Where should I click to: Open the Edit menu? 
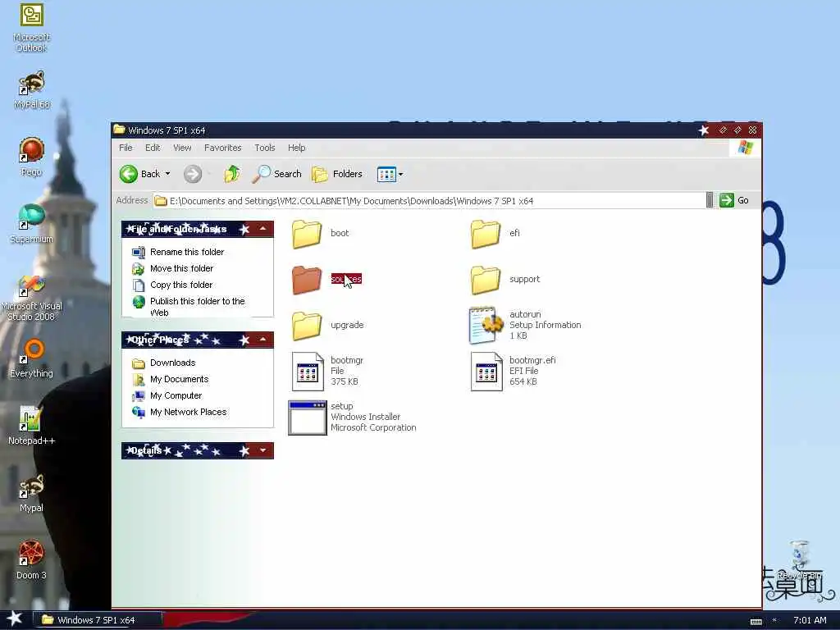point(153,148)
